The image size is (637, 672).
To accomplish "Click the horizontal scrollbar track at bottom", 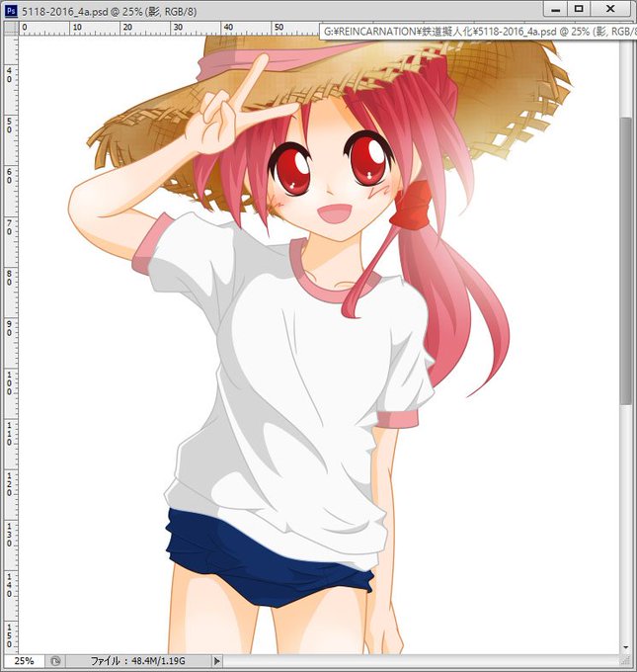I will click(x=421, y=661).
